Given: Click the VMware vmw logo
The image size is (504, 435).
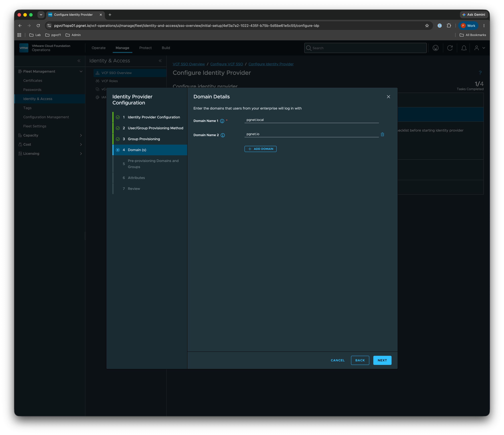Looking at the screenshot, I should pos(24,48).
